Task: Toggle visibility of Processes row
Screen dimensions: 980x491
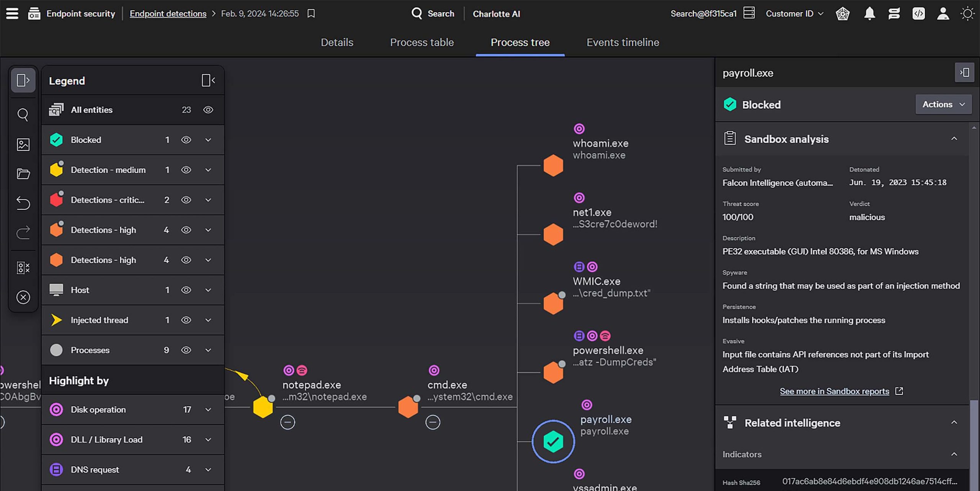Action: pos(186,350)
